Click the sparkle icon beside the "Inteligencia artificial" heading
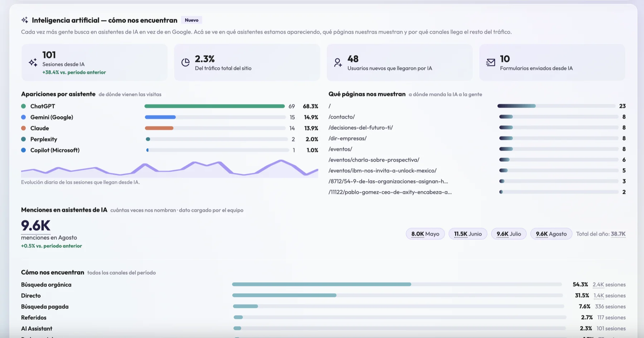Screen dimensions: 644x338 (25, 20)
